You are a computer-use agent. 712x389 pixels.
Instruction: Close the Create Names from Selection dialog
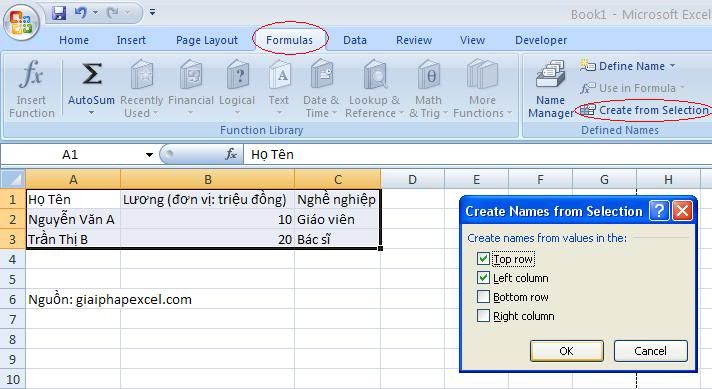click(x=682, y=211)
